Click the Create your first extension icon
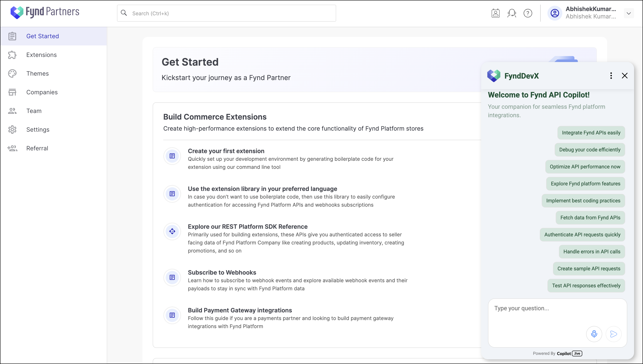The width and height of the screenshot is (643, 364). tap(172, 156)
